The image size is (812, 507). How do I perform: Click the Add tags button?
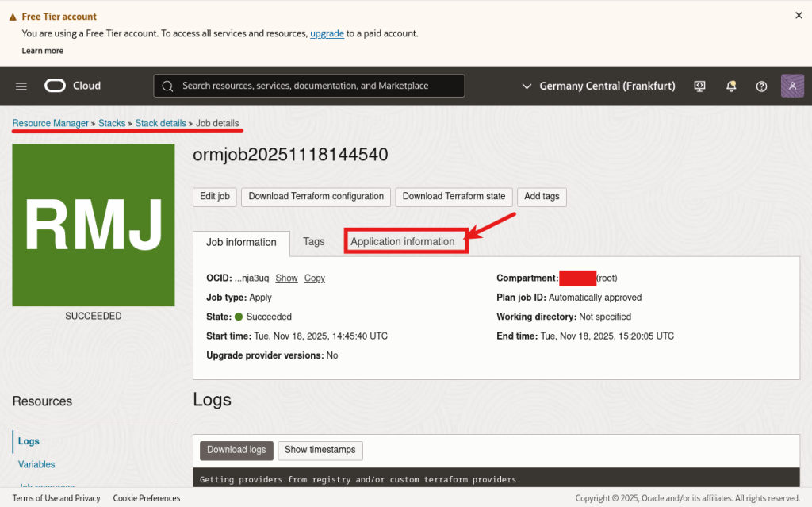click(x=542, y=197)
